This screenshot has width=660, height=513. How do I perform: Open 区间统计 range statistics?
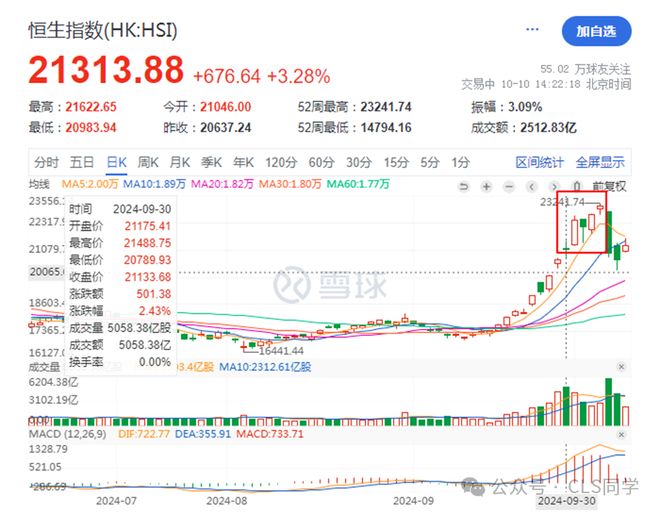pyautogui.click(x=540, y=162)
